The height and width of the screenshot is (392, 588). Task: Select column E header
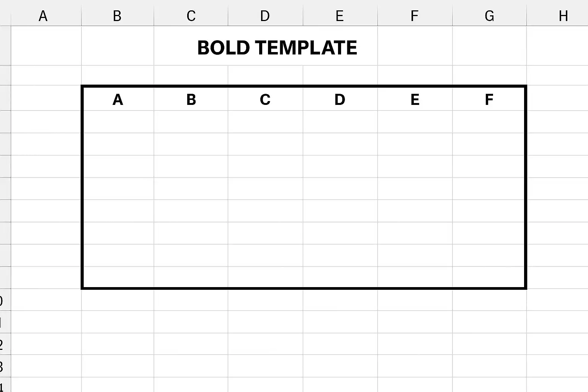pos(340,16)
